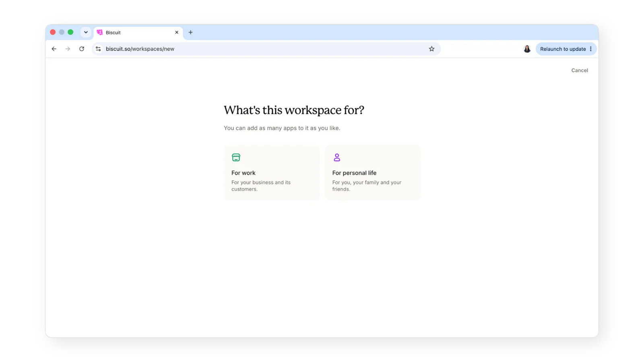Click the green fullscreen window button
This screenshot has width=644, height=362.
(x=70, y=32)
